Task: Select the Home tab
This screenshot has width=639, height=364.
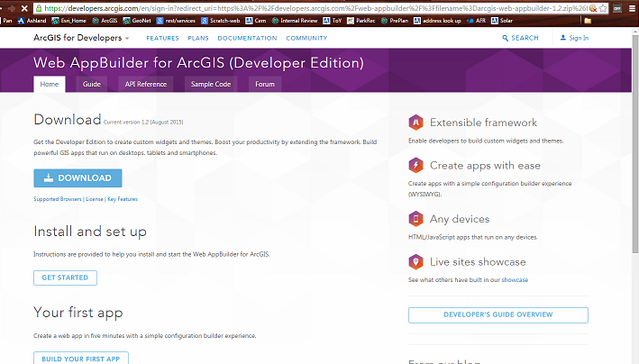Action: tap(50, 84)
